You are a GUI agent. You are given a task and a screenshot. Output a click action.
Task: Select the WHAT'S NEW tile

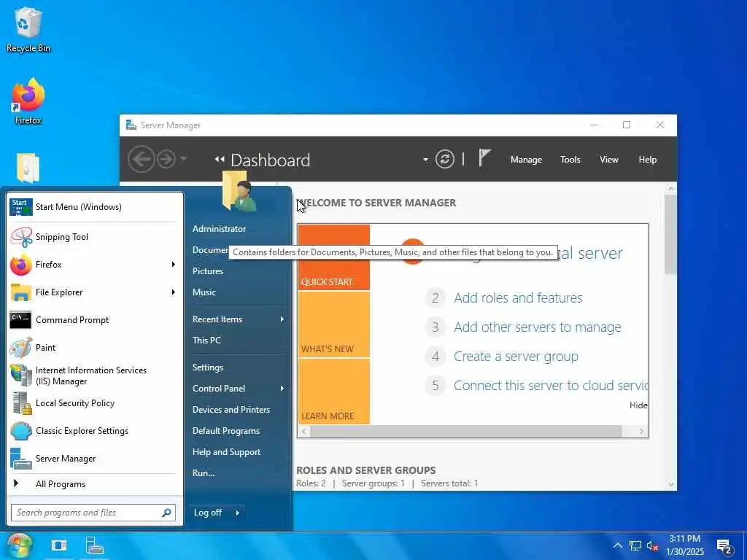point(333,324)
